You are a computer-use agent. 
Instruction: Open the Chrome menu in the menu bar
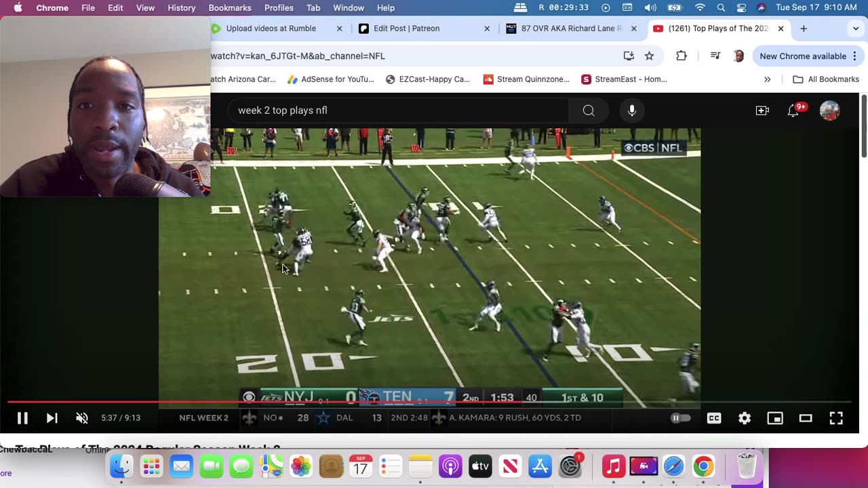52,7
